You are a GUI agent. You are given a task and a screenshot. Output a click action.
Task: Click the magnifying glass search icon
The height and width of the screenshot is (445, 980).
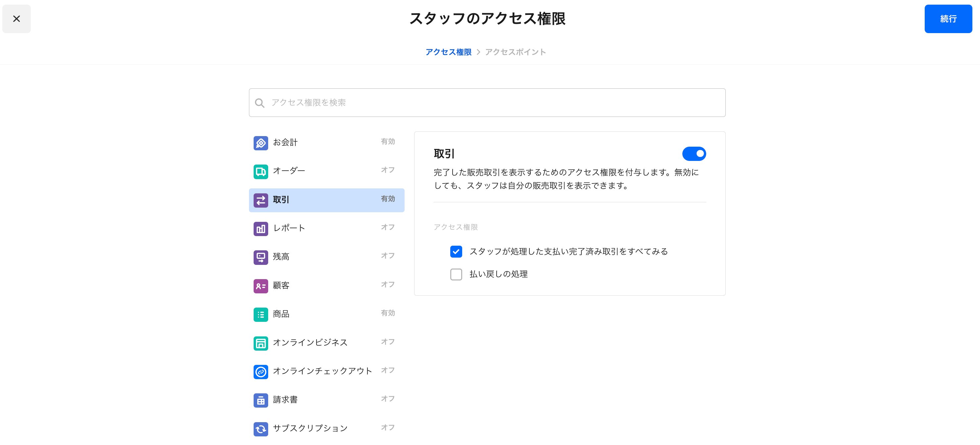(x=260, y=102)
